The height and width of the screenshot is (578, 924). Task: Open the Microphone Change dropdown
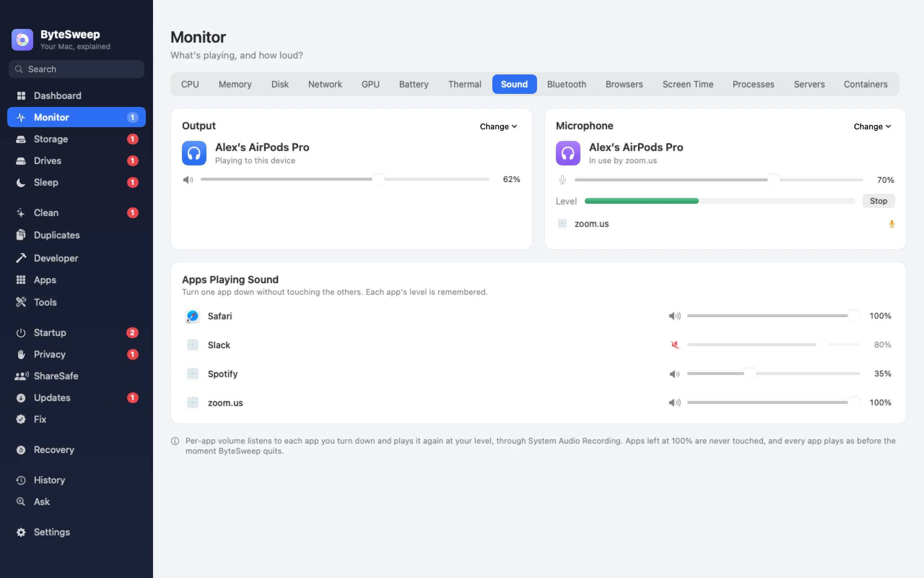click(x=872, y=126)
